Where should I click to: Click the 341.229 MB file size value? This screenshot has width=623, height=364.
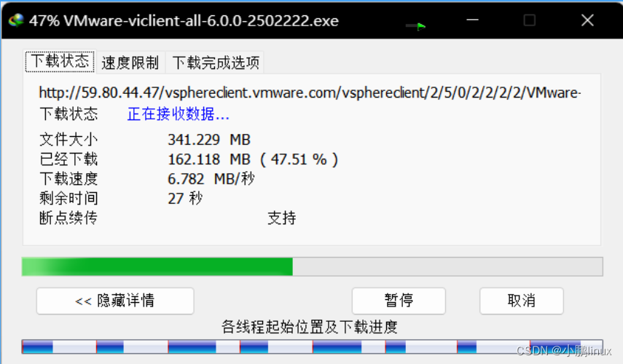pyautogui.click(x=209, y=140)
